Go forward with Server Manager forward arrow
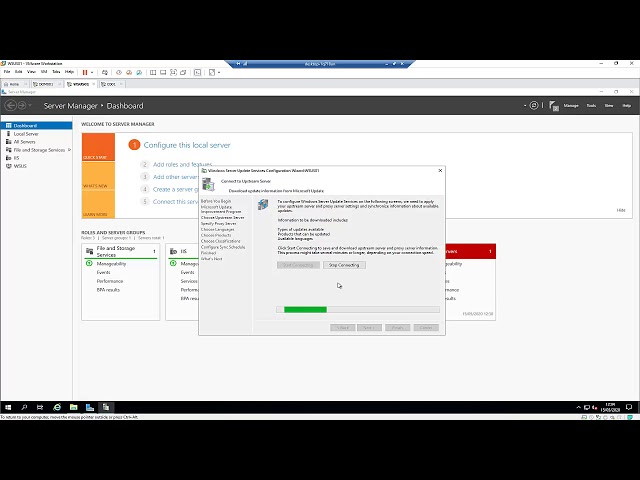The height and width of the screenshot is (480, 640). click(22, 106)
